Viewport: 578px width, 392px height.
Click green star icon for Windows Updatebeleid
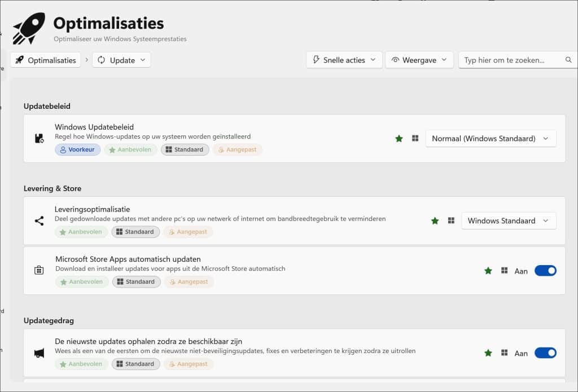coord(399,139)
